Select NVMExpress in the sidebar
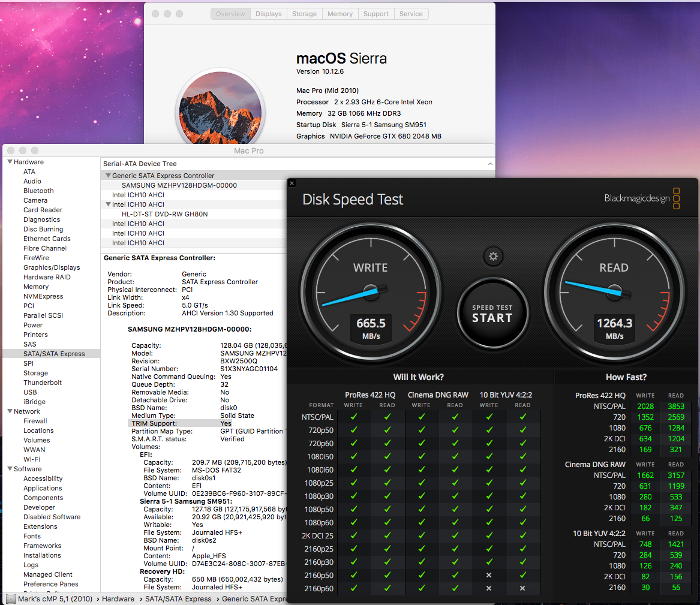The image size is (700, 605). [43, 296]
